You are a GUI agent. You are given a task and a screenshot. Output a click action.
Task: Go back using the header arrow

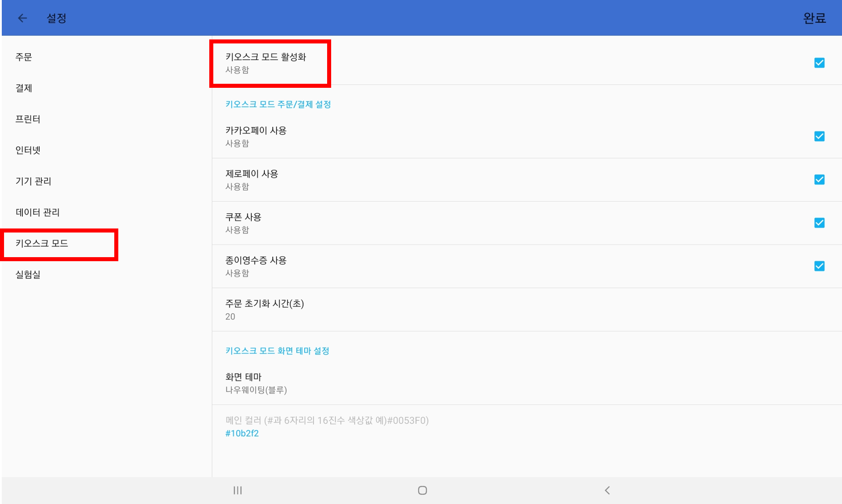(x=22, y=18)
